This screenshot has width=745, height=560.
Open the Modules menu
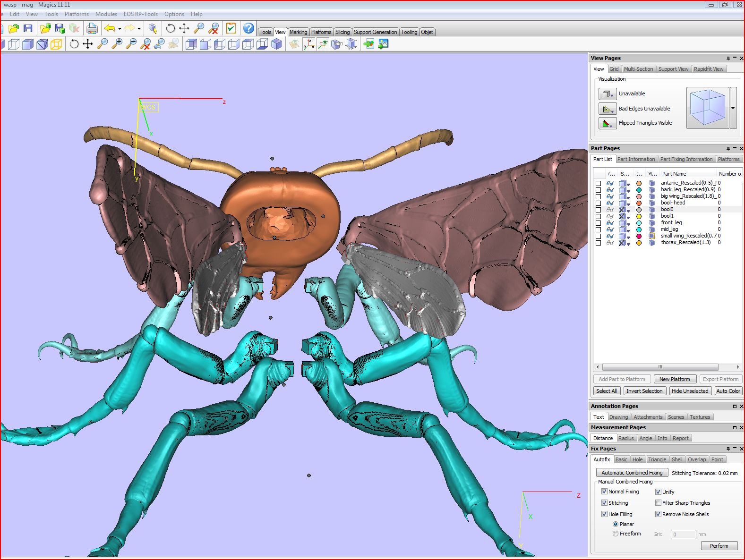click(106, 14)
